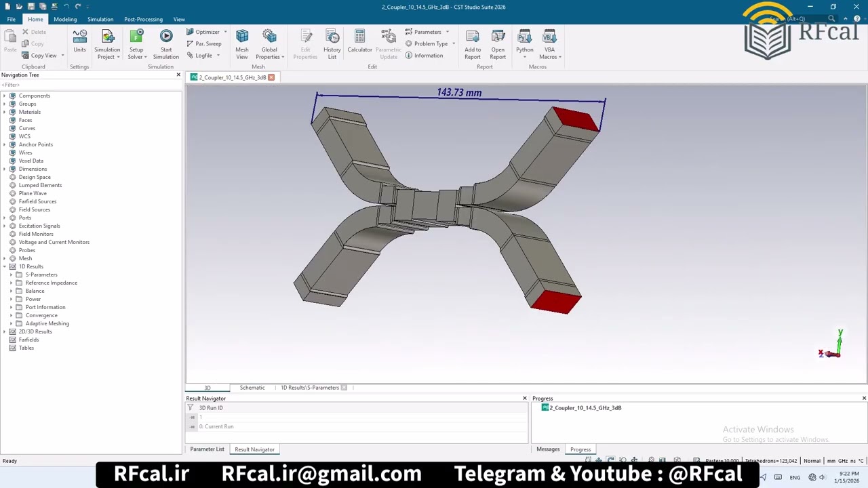Switch to the Messages tab
This screenshot has height=488, width=868.
pos(548,449)
